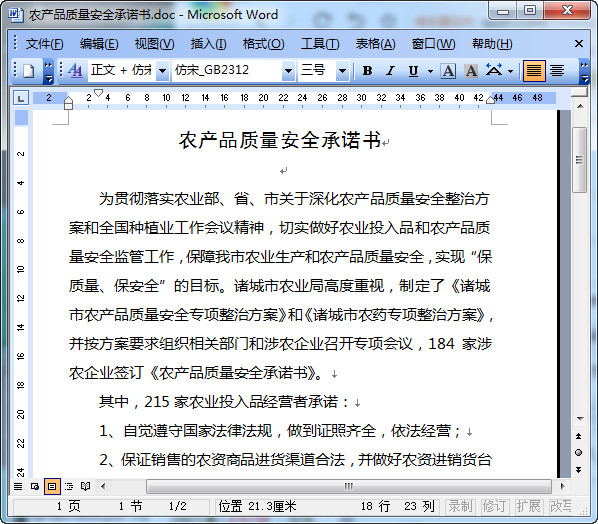Click vertical scrollbar up arrow
This screenshot has width=598, height=524.
pos(580,106)
